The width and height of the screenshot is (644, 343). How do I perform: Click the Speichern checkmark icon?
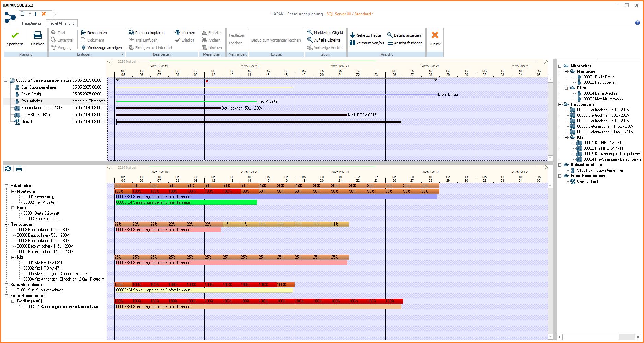15,36
